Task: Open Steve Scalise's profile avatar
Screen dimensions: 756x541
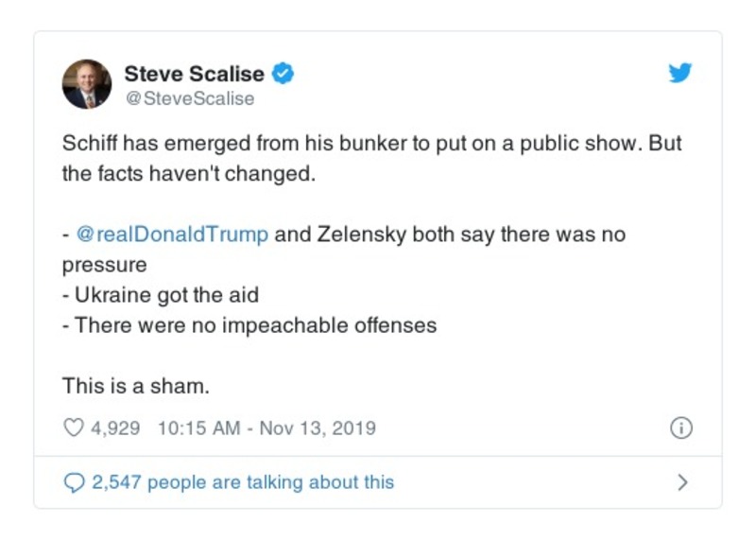Action: tap(87, 84)
